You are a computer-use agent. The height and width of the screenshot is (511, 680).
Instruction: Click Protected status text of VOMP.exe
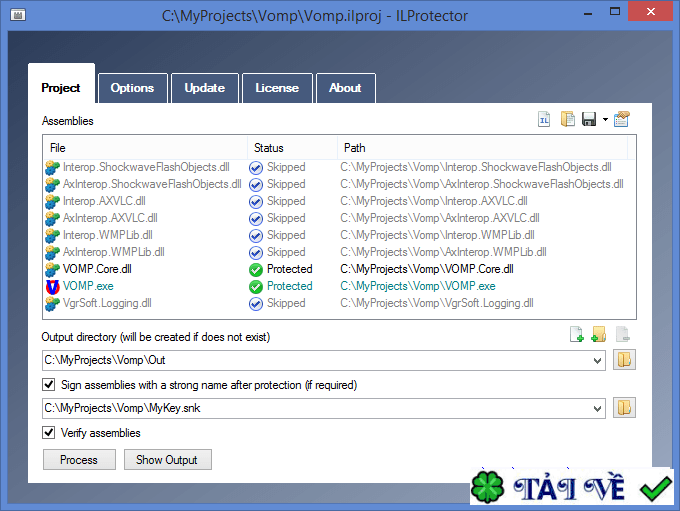[290, 286]
